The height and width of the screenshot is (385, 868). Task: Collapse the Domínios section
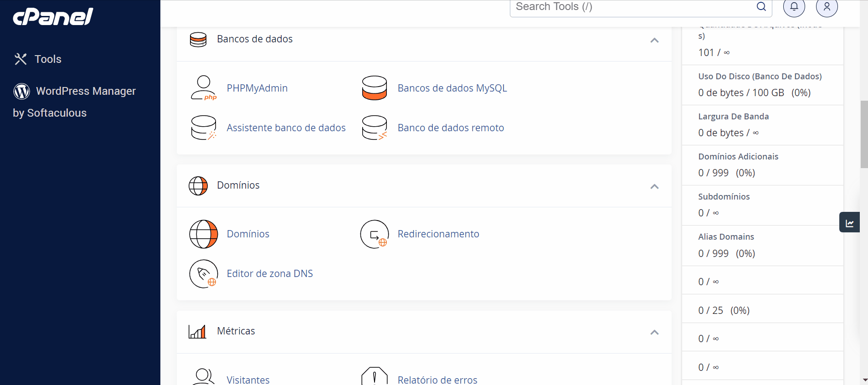pyautogui.click(x=654, y=186)
